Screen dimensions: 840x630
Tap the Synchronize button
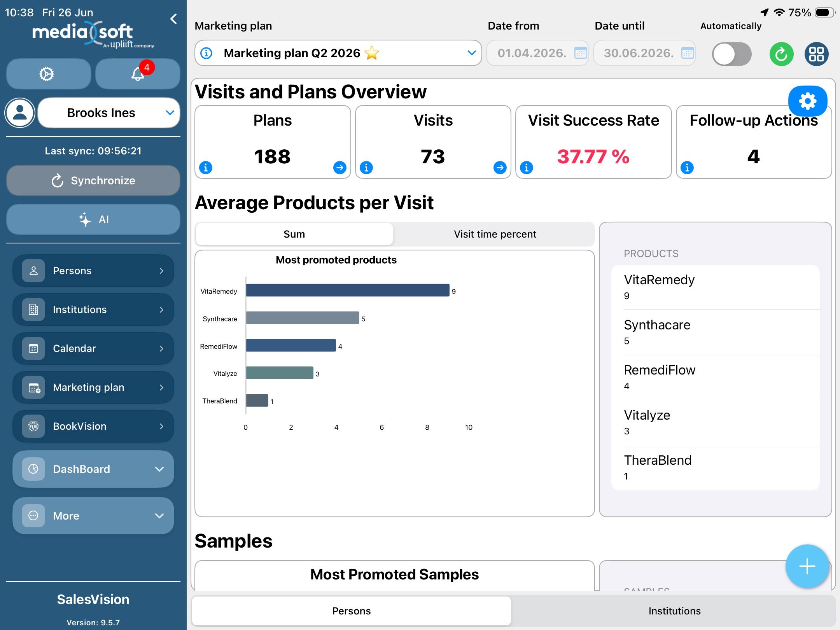pos(93,180)
